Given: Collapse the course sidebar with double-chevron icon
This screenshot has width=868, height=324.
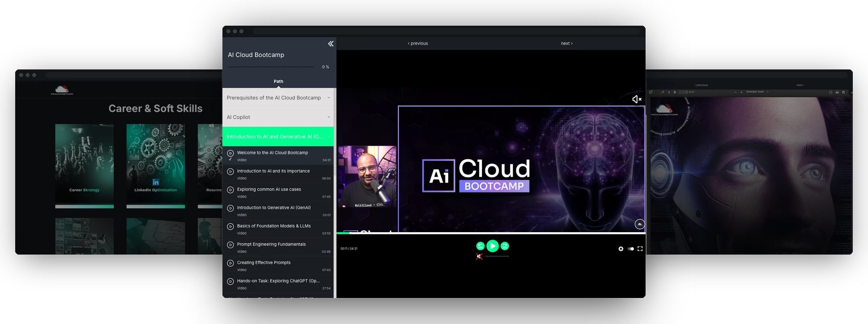Looking at the screenshot, I should point(331,44).
